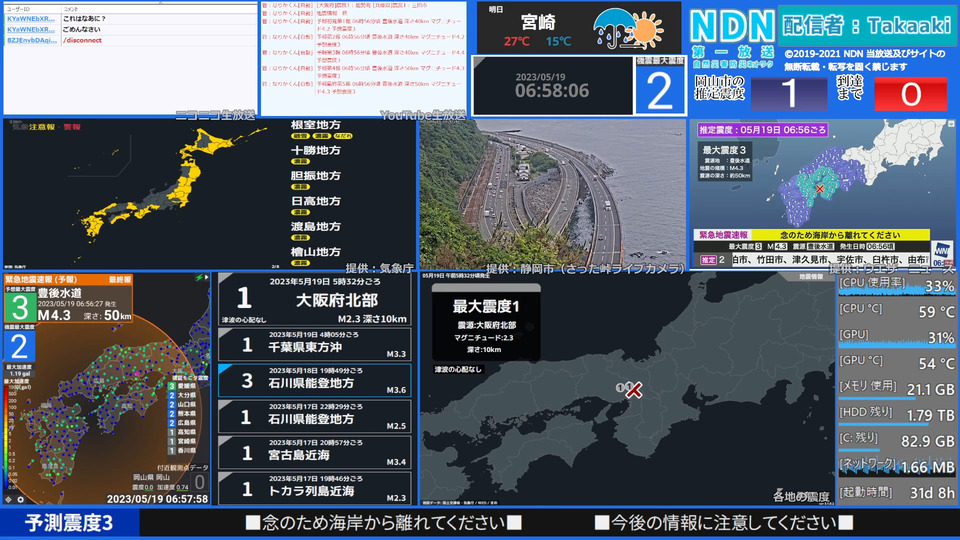Viewport: 960px width, 540px height.
Task: Click the large blue 2 intensity box beside clock
Action: [x=659, y=90]
